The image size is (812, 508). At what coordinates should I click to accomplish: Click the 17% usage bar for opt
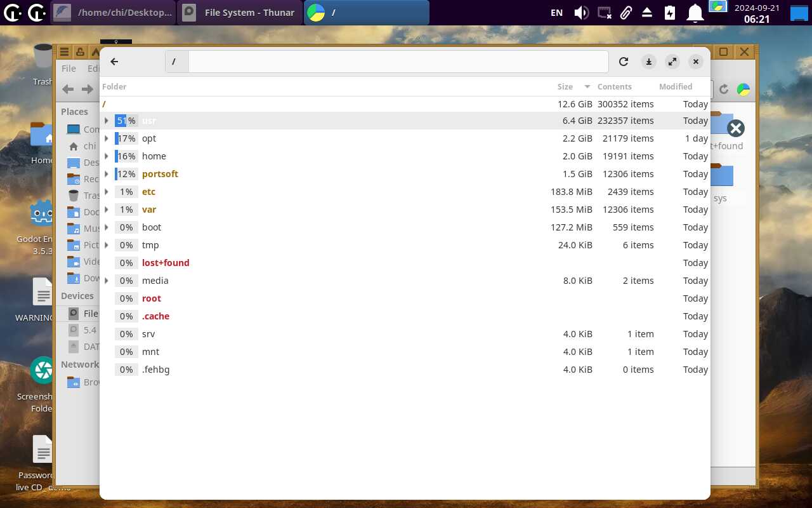tap(126, 138)
